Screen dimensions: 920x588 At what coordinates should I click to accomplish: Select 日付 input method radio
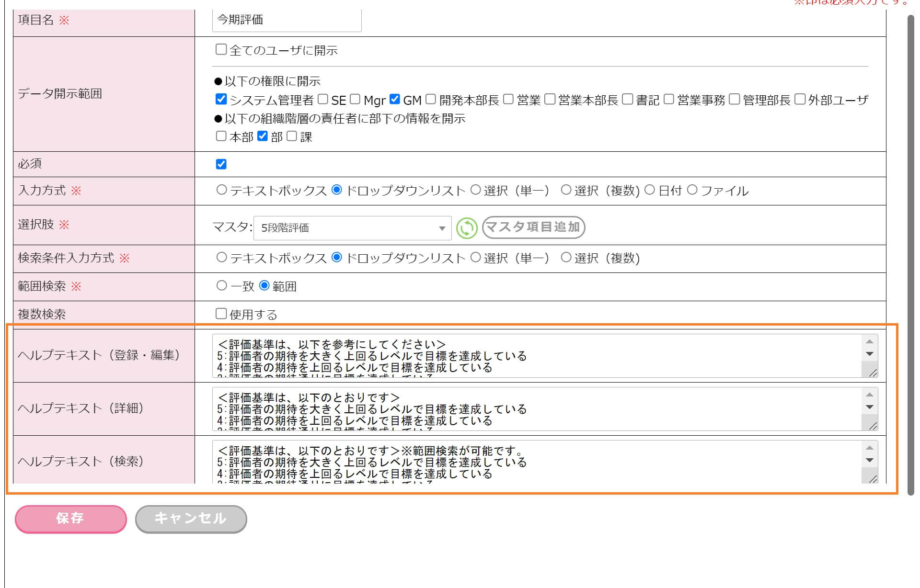649,190
